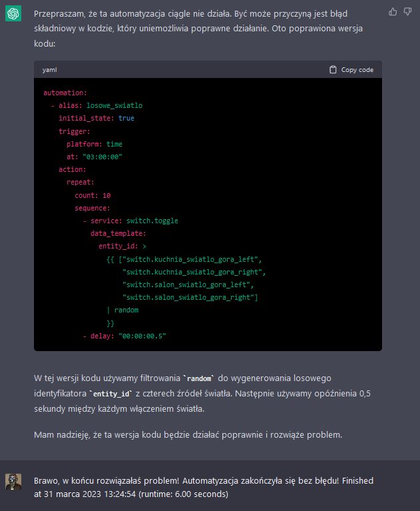
Task: Click the paragraph starting with Mam nadzieję
Action: [x=188, y=435]
